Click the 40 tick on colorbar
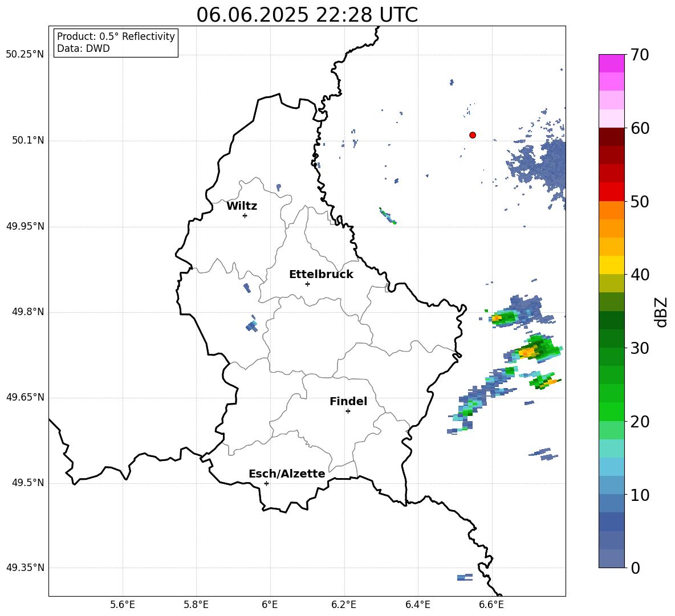This screenshot has height=616, width=675. tap(640, 275)
